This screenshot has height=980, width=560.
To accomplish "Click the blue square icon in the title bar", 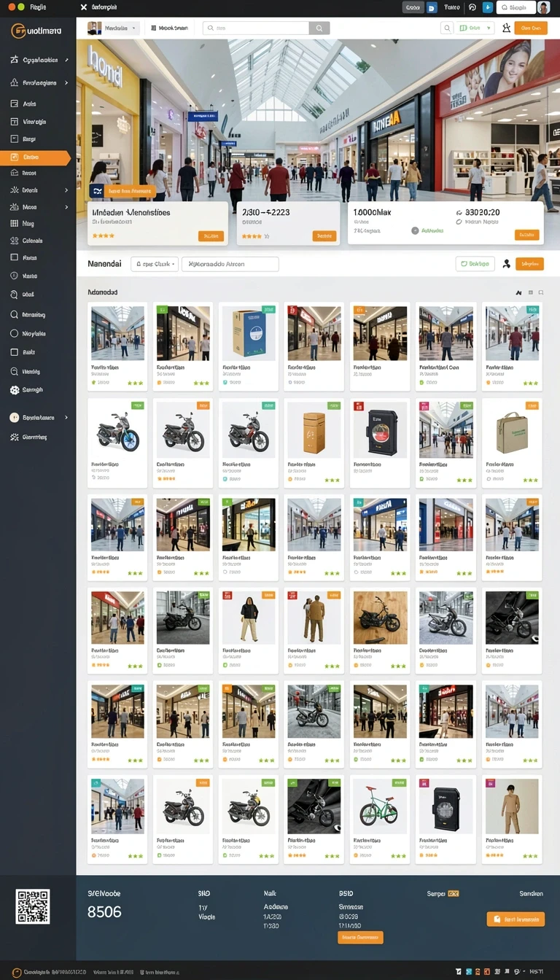I will pyautogui.click(x=432, y=7).
